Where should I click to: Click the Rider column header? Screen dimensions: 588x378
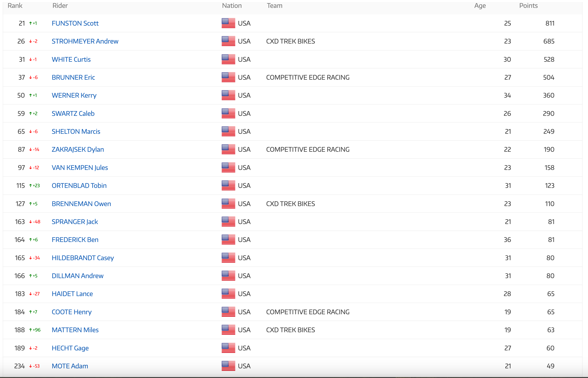coord(60,6)
